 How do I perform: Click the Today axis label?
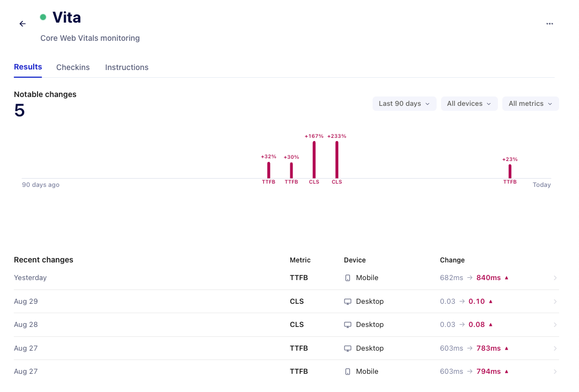point(541,185)
